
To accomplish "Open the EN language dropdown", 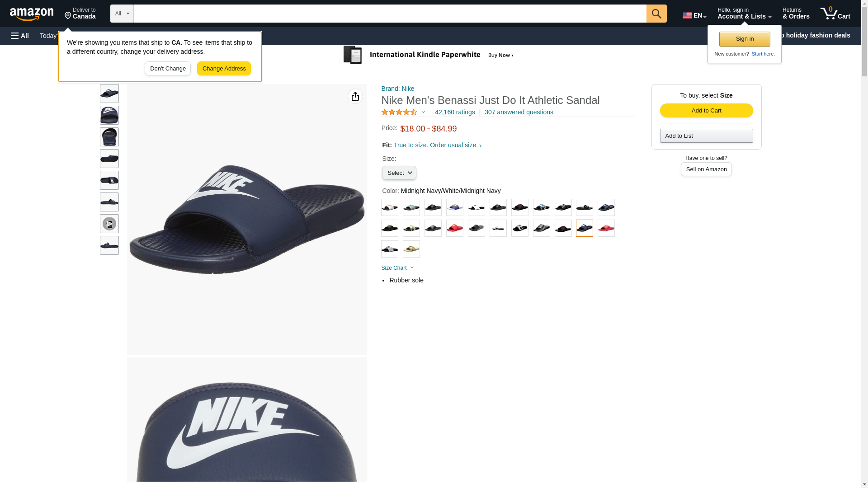I will (694, 15).
